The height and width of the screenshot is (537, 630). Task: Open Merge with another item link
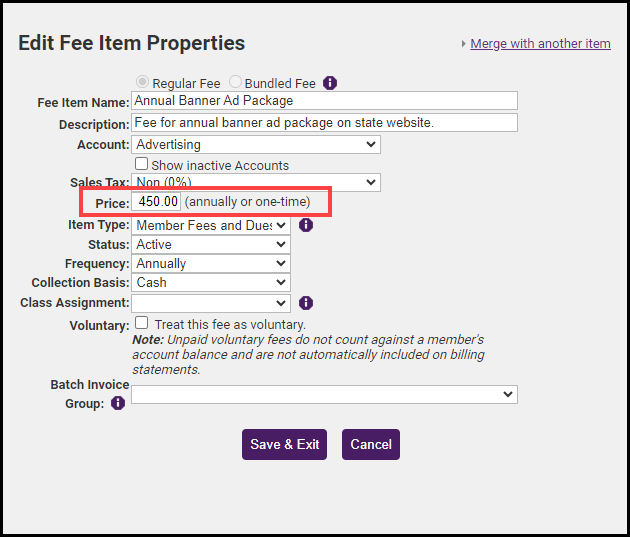point(540,43)
